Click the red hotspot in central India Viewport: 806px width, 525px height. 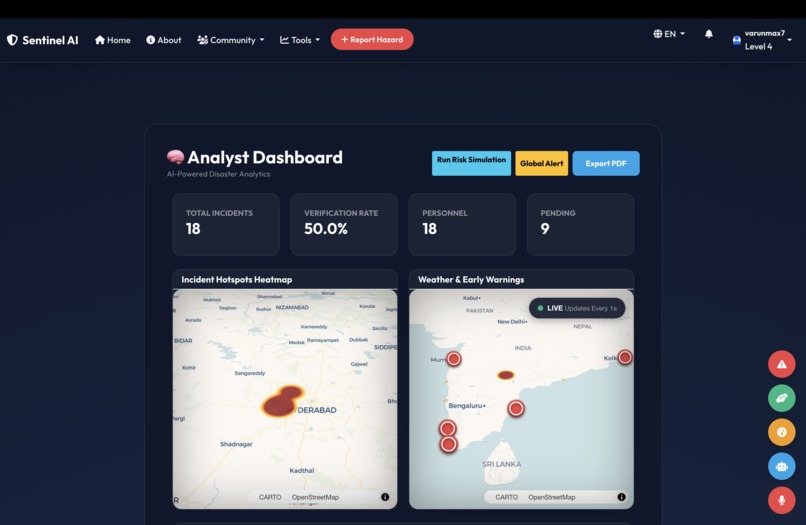(506, 375)
